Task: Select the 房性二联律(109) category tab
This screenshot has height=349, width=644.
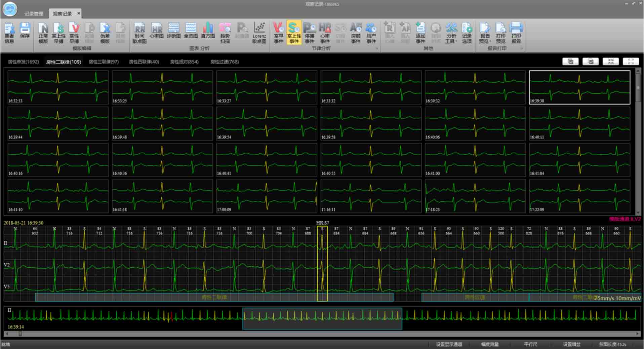Action: (x=64, y=62)
